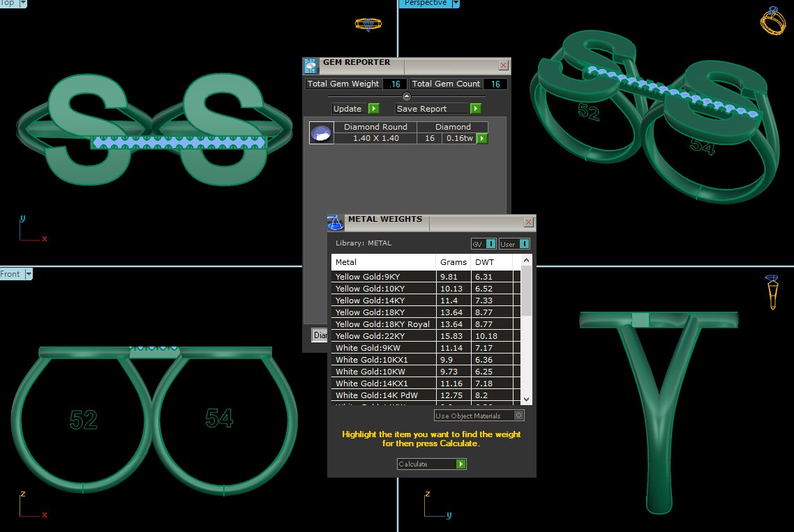Click the Diamond Round gem thumbnail

coord(321,132)
